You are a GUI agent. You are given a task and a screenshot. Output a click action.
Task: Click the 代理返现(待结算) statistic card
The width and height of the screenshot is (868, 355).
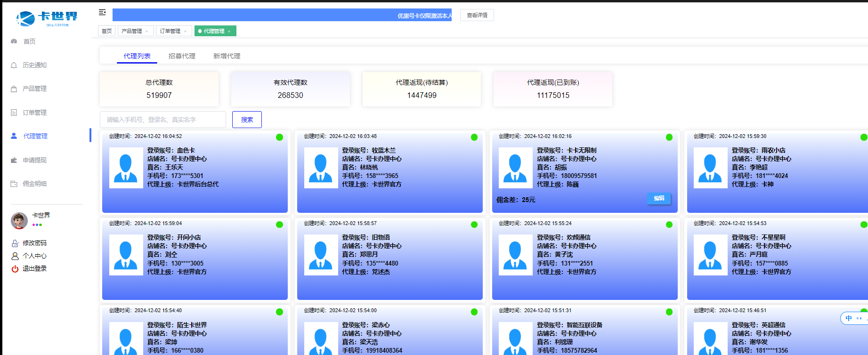click(422, 89)
